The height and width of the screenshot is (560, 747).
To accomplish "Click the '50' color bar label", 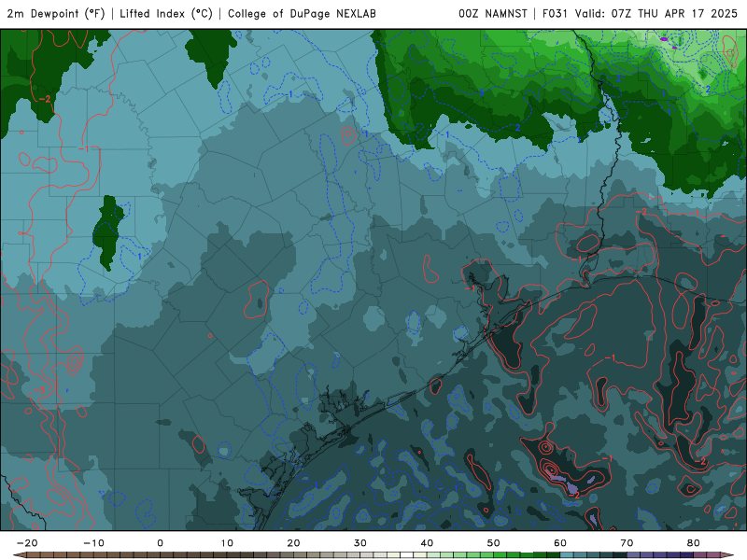I will pos(494,543).
